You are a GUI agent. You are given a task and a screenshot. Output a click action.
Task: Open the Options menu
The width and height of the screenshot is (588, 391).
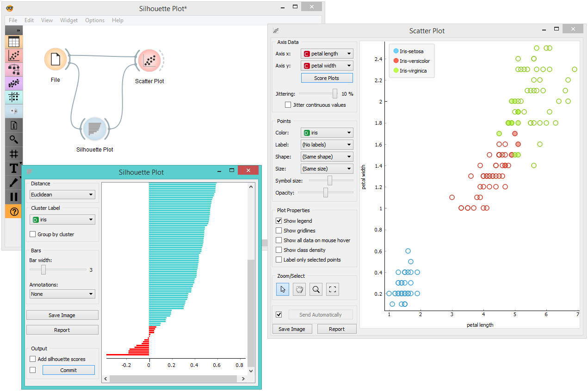coord(95,20)
